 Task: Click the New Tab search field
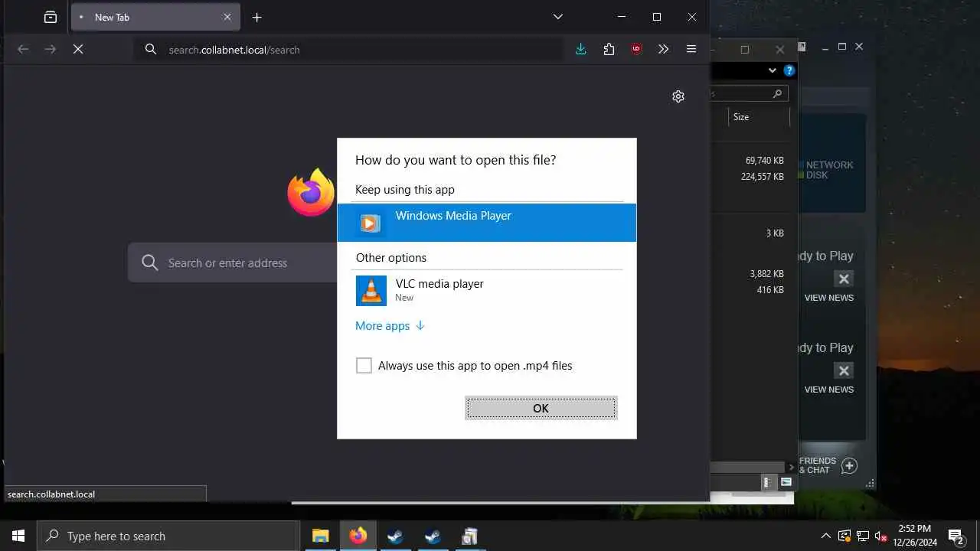pyautogui.click(x=233, y=262)
